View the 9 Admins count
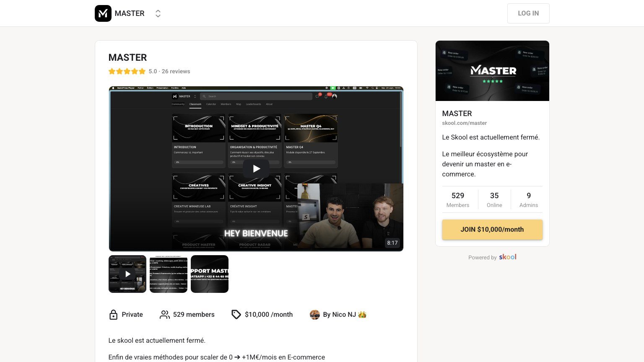 (x=529, y=199)
